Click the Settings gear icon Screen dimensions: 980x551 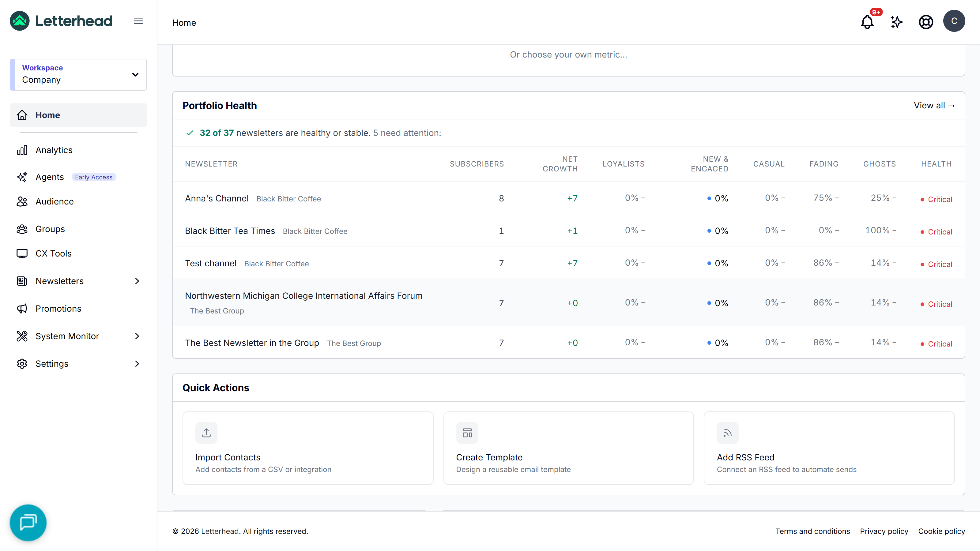[x=22, y=364]
